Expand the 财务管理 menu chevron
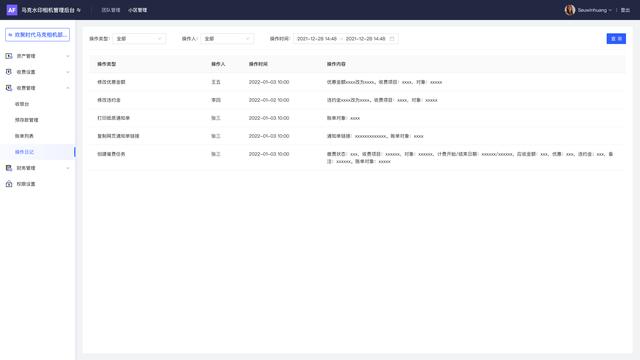Image resolution: width=640 pixels, height=360 pixels. coord(68,168)
